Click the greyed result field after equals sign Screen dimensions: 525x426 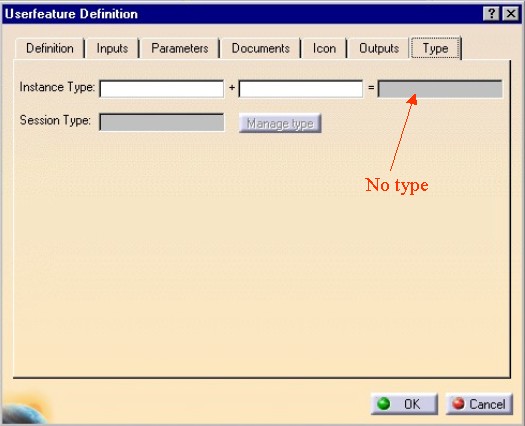click(440, 89)
